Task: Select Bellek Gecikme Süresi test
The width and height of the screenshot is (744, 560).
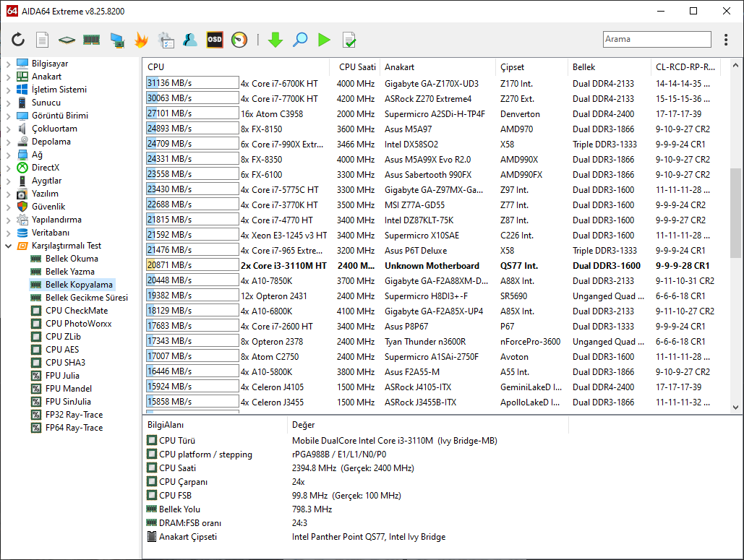Action: point(86,298)
